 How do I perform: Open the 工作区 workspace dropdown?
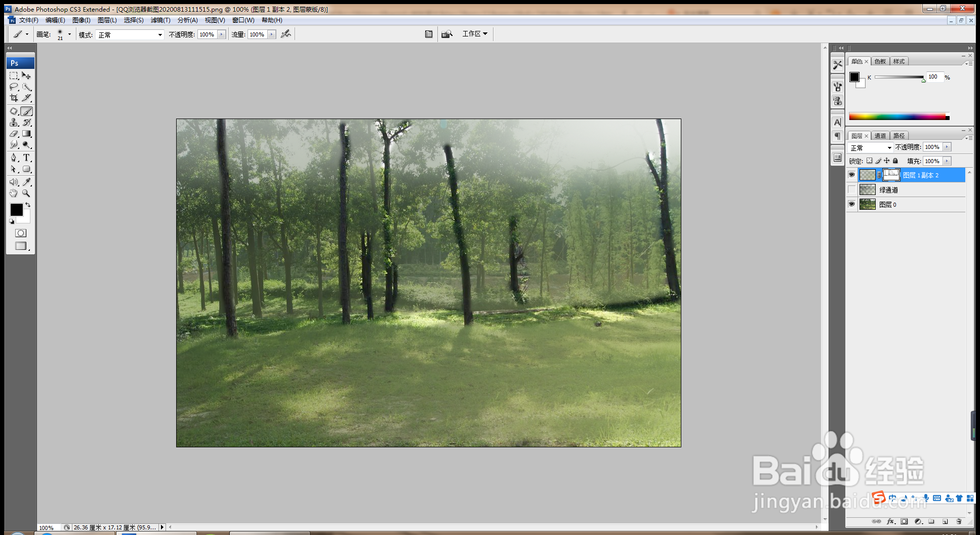(475, 33)
